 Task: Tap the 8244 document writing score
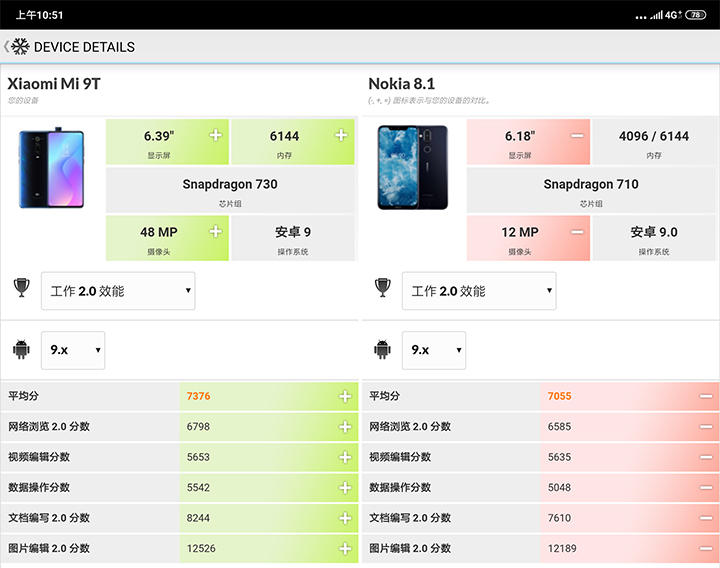198,518
